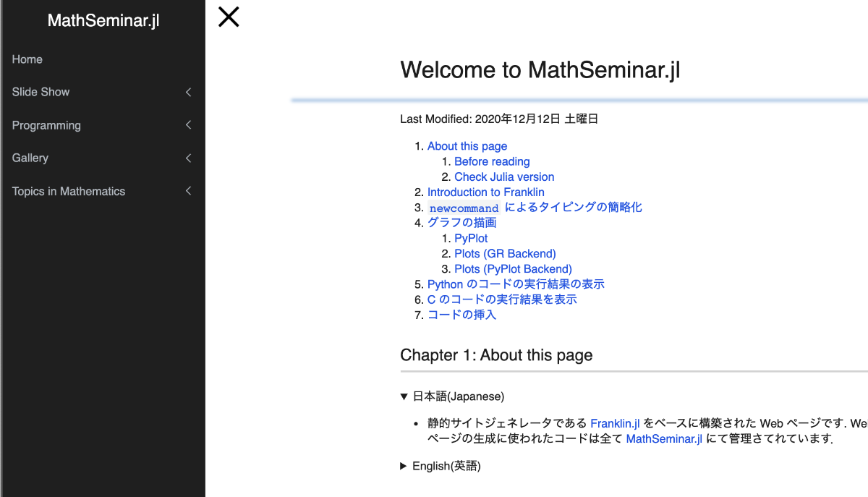This screenshot has height=497, width=868.
Task: Open Plots (PyPlot Backend) link
Action: click(513, 269)
